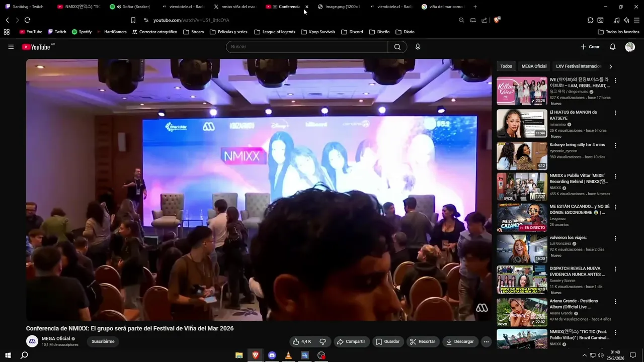Save the video with Guardar
Viewport: 644px width, 362px height.
click(x=388, y=341)
